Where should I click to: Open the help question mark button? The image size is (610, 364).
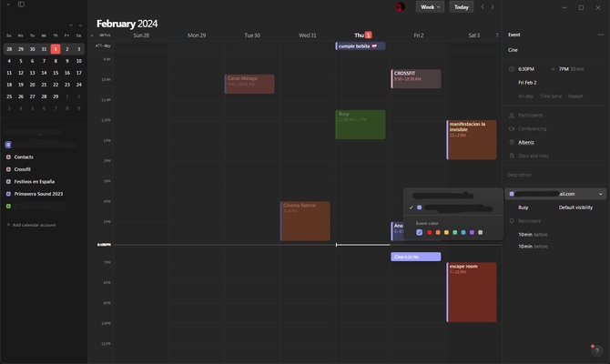coord(596,350)
